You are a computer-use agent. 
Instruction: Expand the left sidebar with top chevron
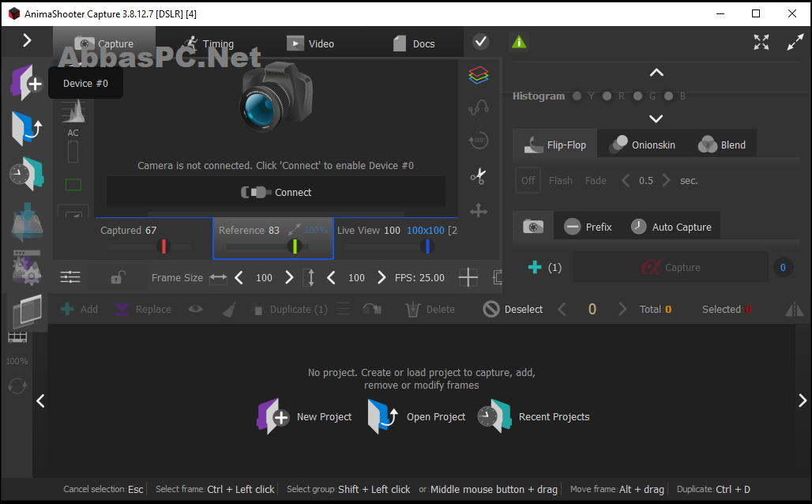tap(27, 40)
